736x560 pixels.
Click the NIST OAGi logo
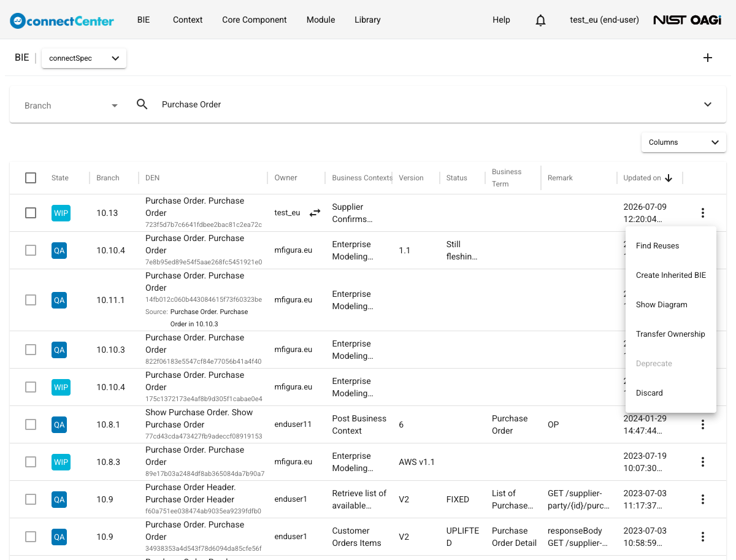point(687,20)
